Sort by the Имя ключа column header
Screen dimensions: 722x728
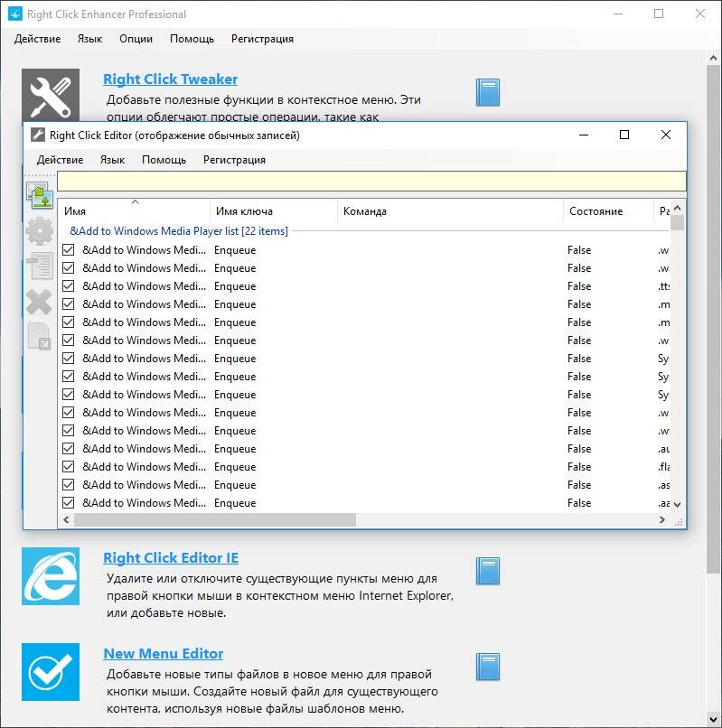pyautogui.click(x=274, y=211)
